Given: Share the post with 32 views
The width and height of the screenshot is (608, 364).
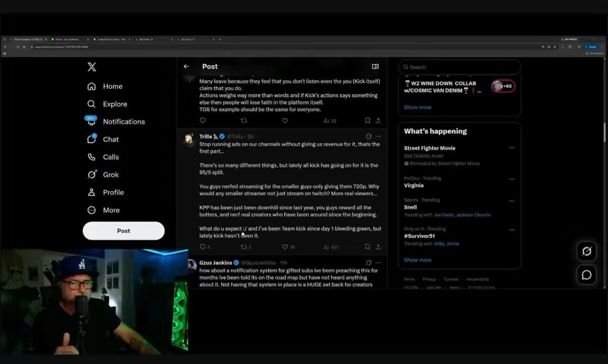Looking at the screenshot, I should pyautogui.click(x=378, y=121).
